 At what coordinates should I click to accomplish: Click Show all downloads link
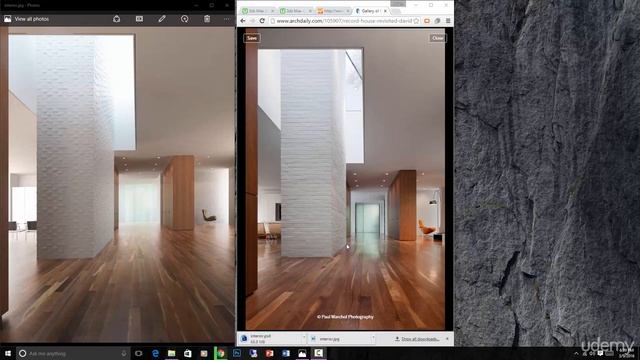(417, 339)
